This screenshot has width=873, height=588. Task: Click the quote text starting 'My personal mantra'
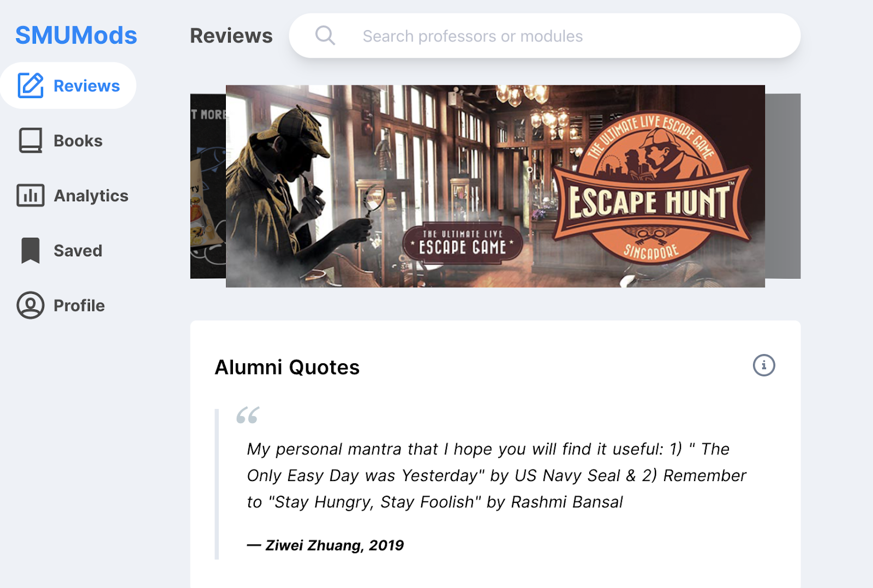[x=497, y=475]
